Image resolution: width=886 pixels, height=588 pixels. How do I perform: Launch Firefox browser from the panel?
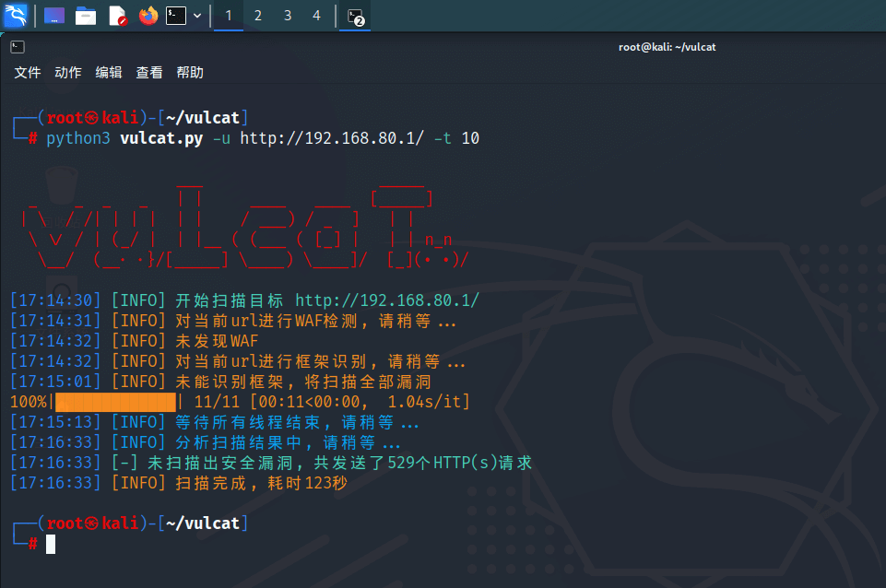pyautogui.click(x=148, y=16)
